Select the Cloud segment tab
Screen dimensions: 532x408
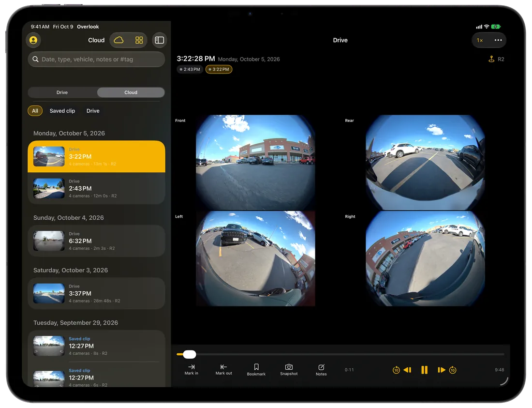tap(131, 92)
